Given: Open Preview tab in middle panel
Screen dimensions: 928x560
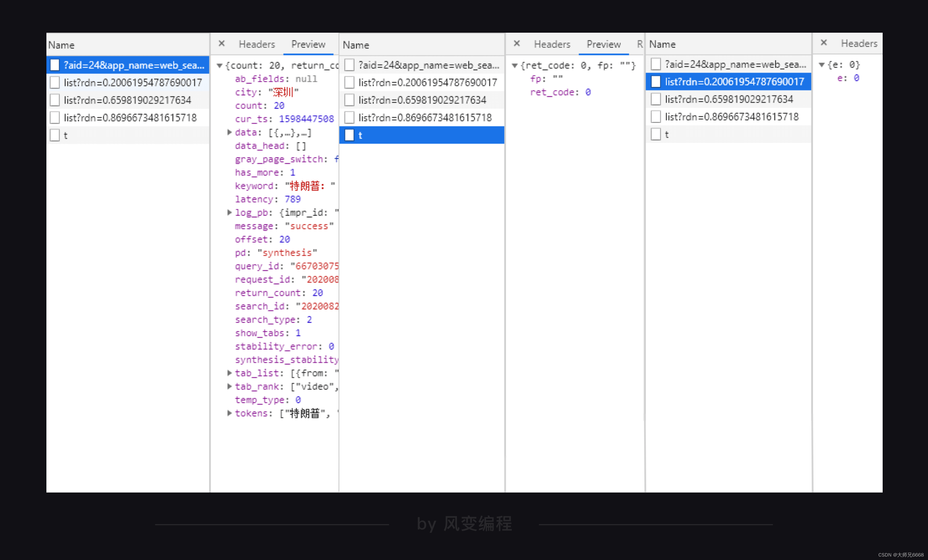Looking at the screenshot, I should (x=603, y=45).
